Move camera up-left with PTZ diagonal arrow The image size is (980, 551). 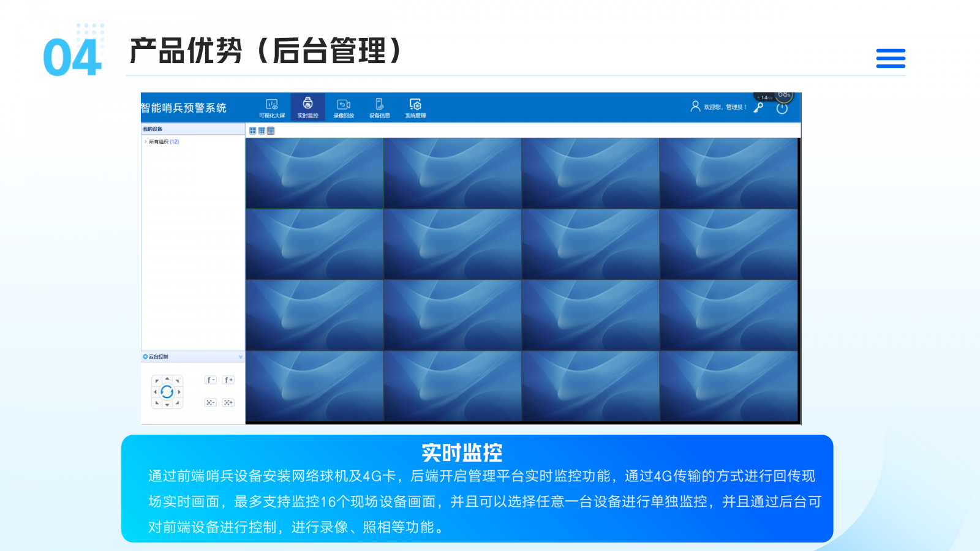(157, 381)
